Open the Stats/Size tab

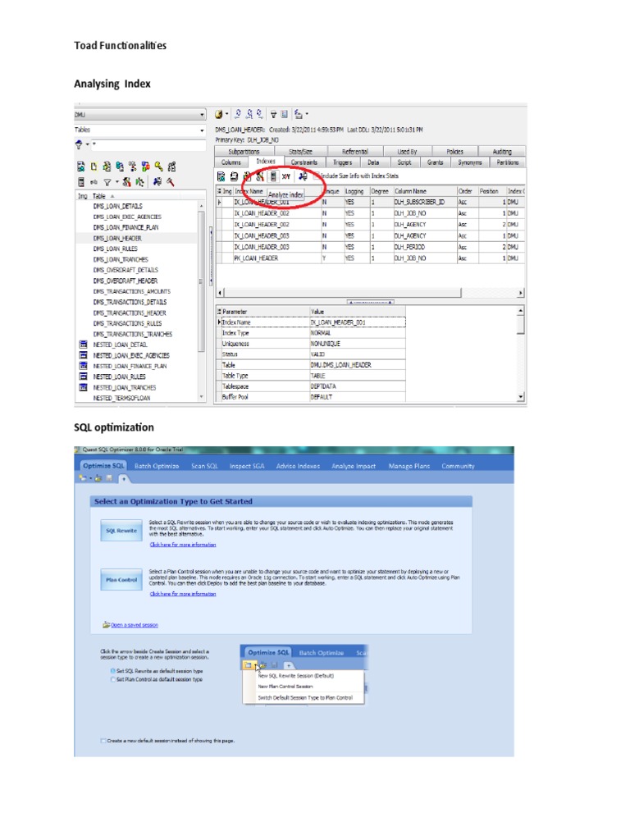300,152
